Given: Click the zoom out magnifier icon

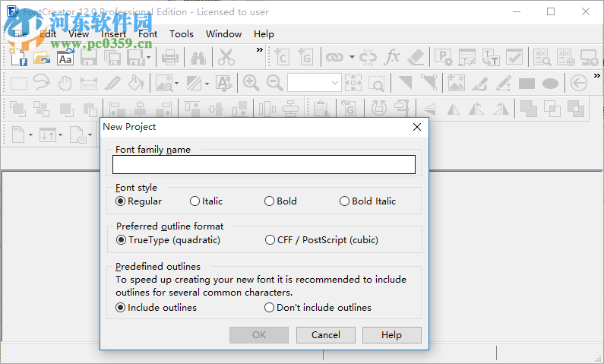Looking at the screenshot, I should 275,83.
